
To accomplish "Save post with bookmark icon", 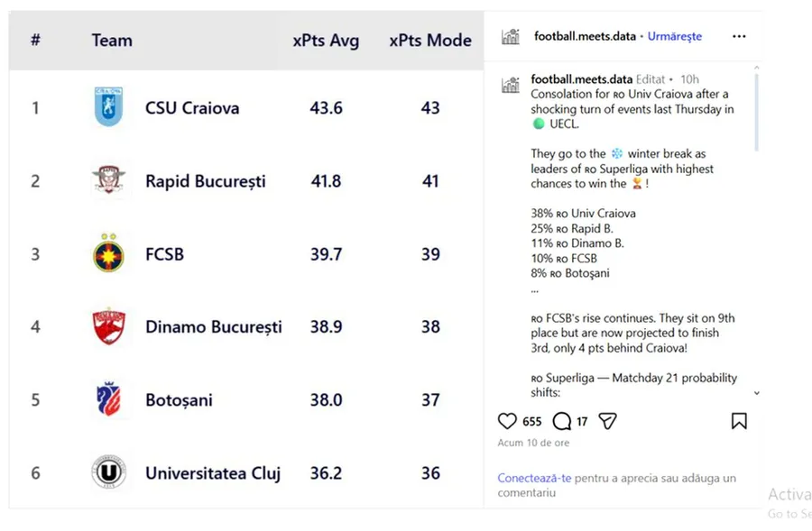I will point(738,421).
